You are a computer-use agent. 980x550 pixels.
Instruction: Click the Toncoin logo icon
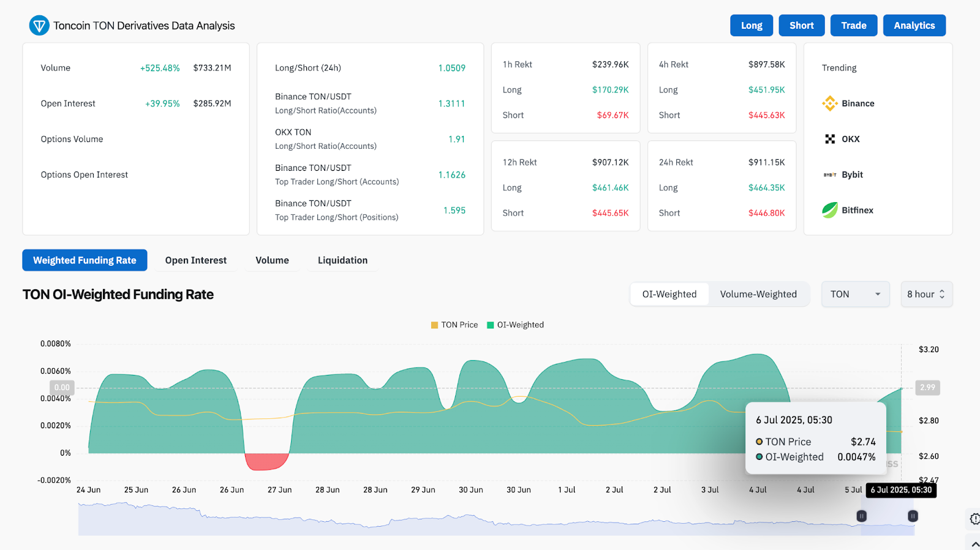click(x=39, y=26)
